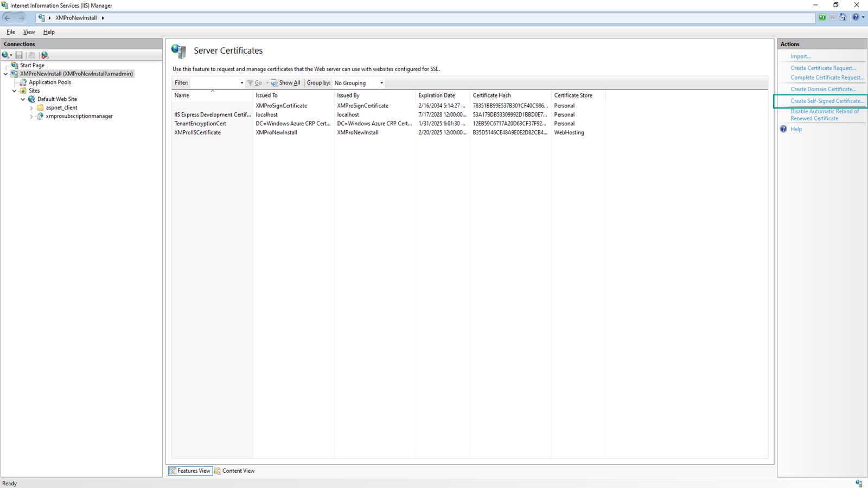The width and height of the screenshot is (868, 488).
Task: Click the aspnet_client folder icon
Action: pos(40,108)
